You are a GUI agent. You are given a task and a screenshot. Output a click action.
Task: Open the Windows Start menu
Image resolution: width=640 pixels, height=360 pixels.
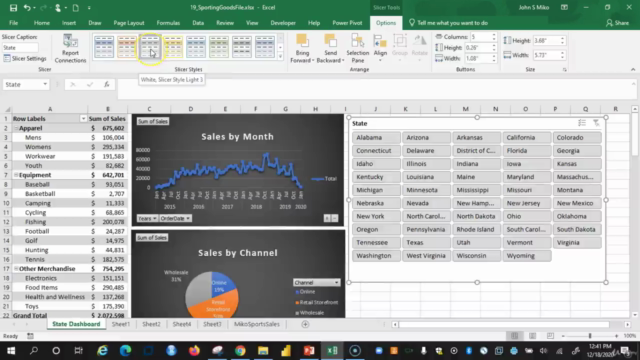[11, 351]
